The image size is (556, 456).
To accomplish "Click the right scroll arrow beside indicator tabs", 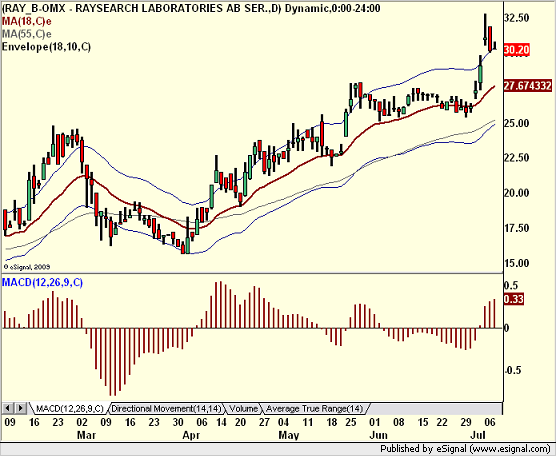I will click(21, 408).
